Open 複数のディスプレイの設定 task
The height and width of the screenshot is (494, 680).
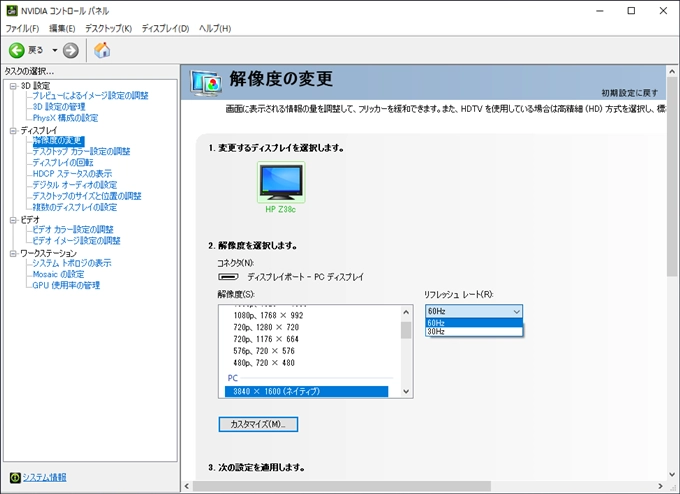(75, 207)
